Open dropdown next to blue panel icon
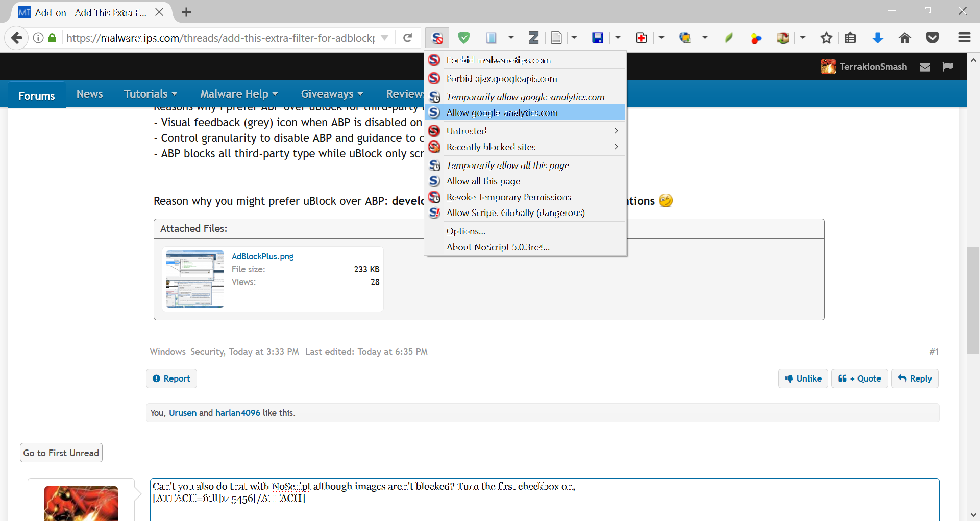Image resolution: width=980 pixels, height=521 pixels. click(x=511, y=38)
